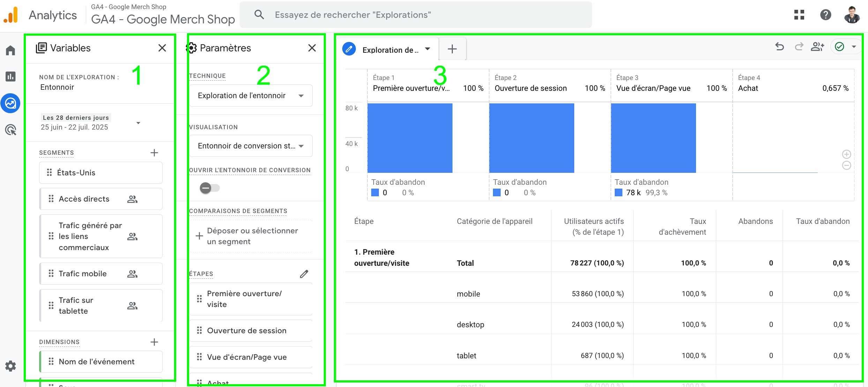Edit funnel steps with pencil icon
Viewport: 868px width, 387px height.
[304, 274]
